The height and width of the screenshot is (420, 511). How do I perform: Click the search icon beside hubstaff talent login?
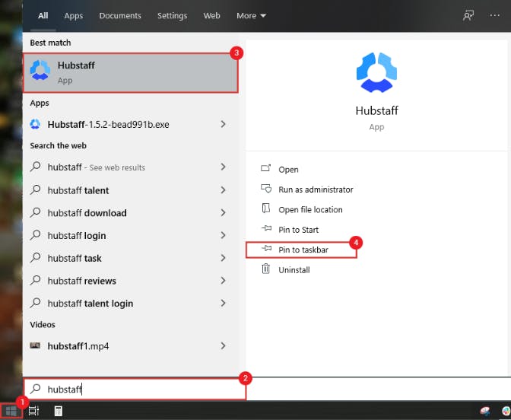35,303
